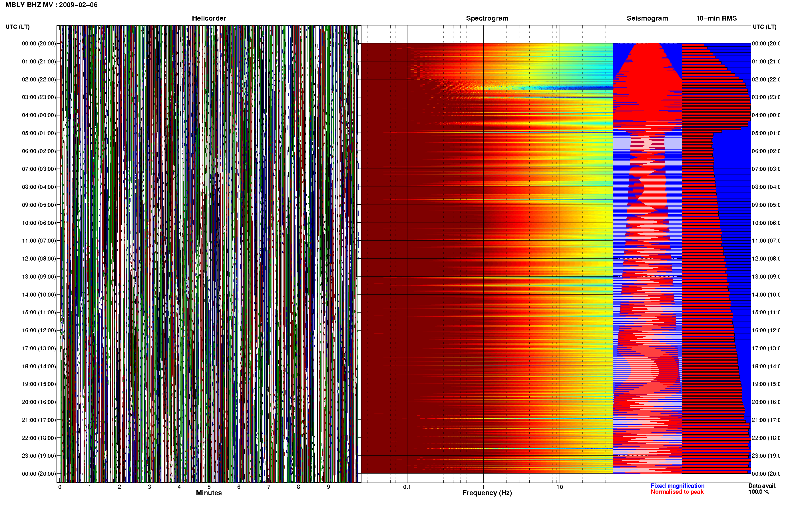The width and height of the screenshot is (812, 508).
Task: Click the Minutes axis title
Action: 209,493
